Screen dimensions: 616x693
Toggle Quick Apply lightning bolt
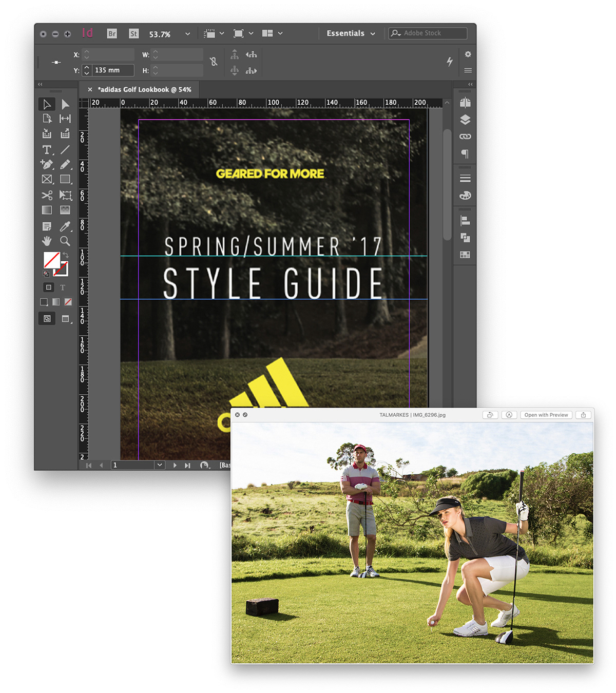click(x=450, y=62)
